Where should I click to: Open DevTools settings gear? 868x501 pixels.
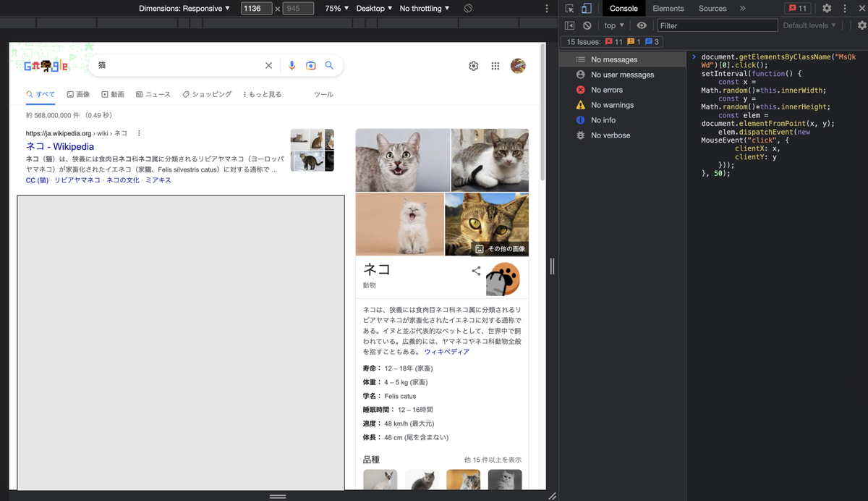coord(827,9)
